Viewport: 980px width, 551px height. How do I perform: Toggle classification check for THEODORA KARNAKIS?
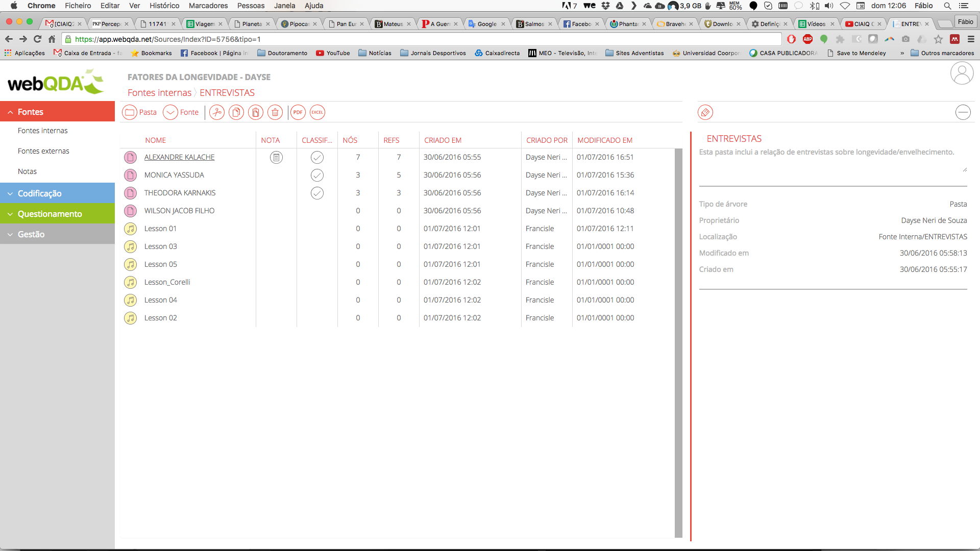[x=317, y=193]
